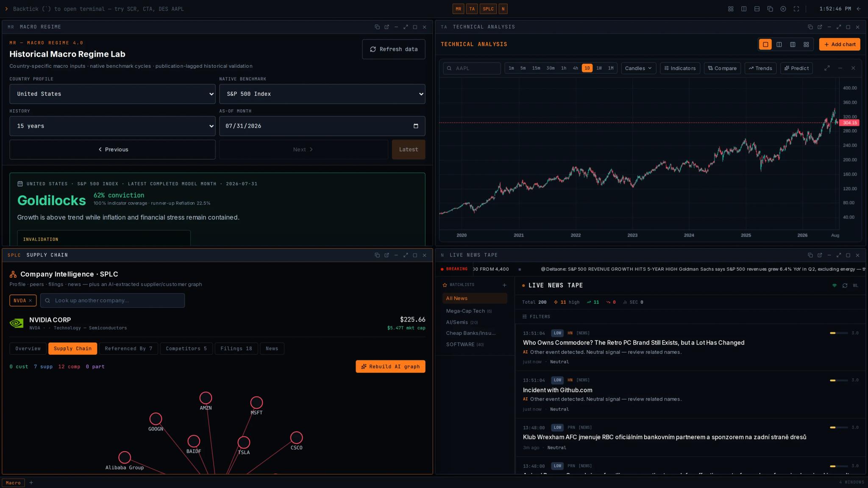Screen dimensions: 868x488
Task: Click Rebuild AI graph button
Action: pyautogui.click(x=390, y=366)
